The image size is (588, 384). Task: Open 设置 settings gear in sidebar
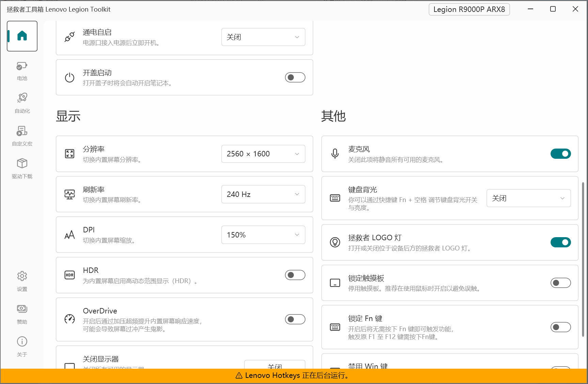click(x=22, y=281)
